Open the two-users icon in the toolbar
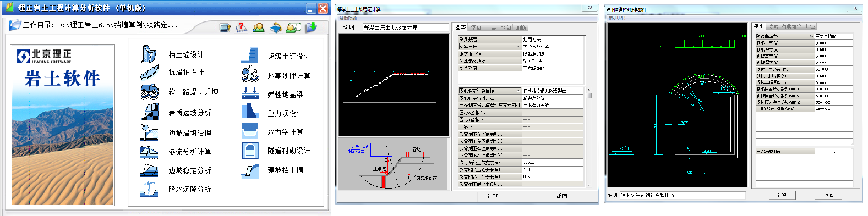Screen dimensions: 868x216 (x=259, y=27)
